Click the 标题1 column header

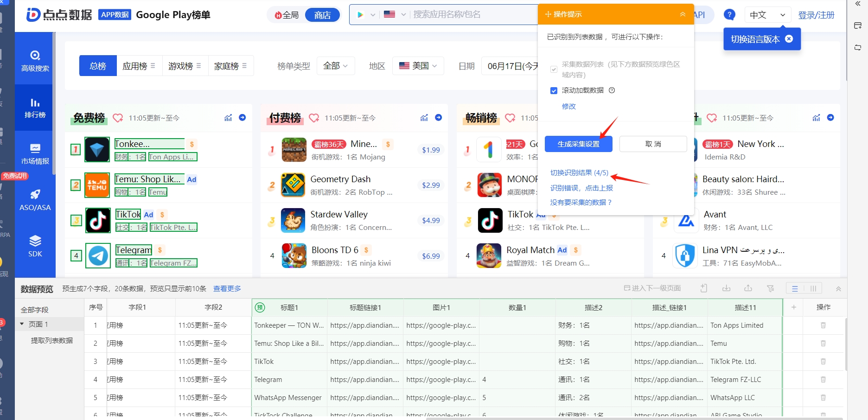289,307
